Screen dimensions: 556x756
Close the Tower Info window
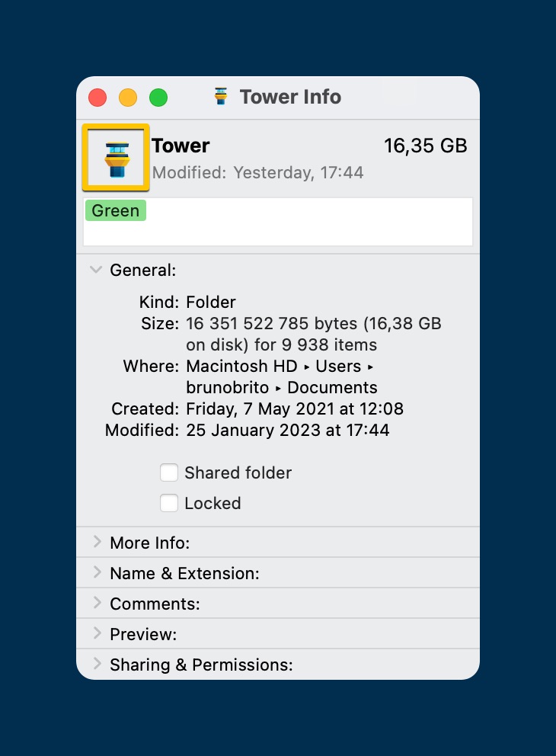pos(97,98)
